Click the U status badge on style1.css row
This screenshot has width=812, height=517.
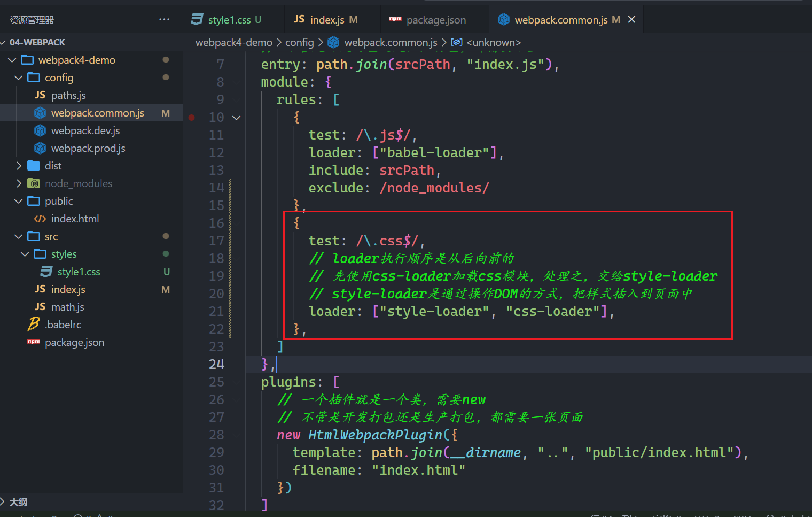pyautogui.click(x=167, y=272)
